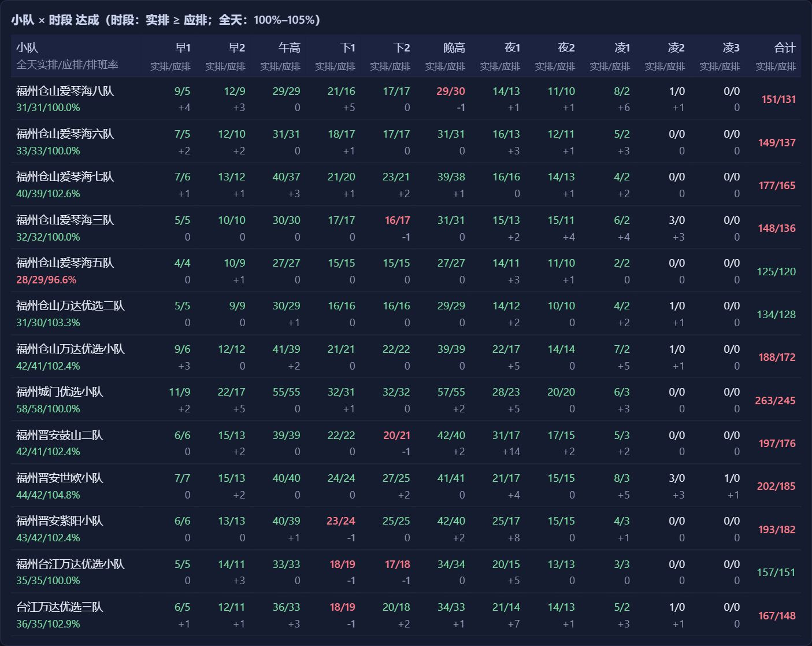812x646 pixels.
Task: Select team 福州仓山爱琴海五队
Action: click(65, 263)
